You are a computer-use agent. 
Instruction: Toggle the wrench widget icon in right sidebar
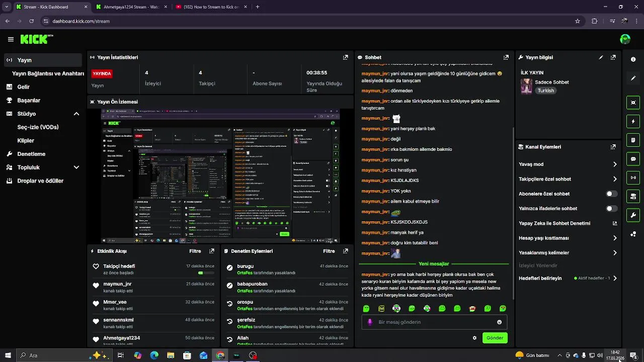pos(633,215)
